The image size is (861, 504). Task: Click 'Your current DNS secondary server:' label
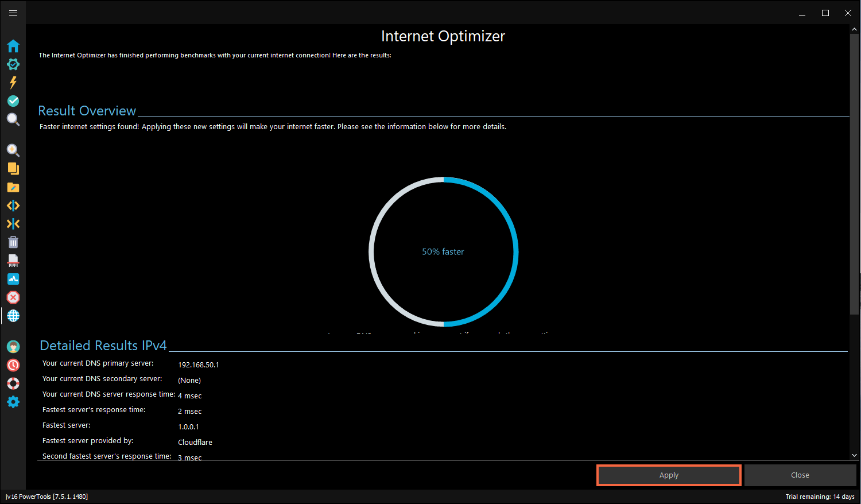click(x=102, y=379)
